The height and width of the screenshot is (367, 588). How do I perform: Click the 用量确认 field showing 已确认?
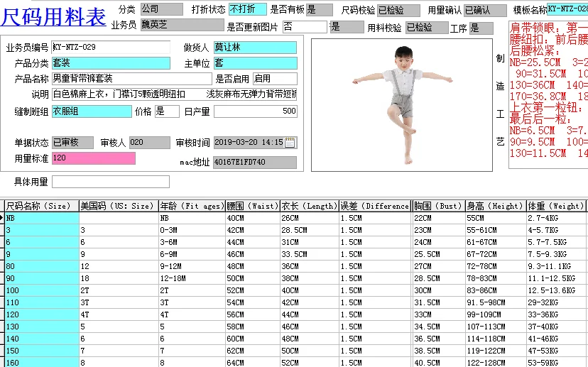click(x=485, y=10)
